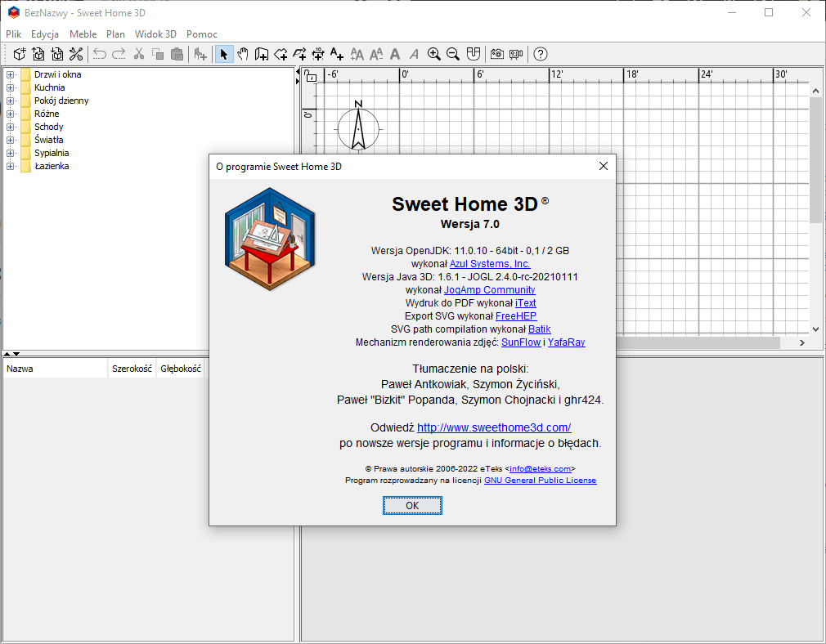The width and height of the screenshot is (826, 644).
Task: Open the Azul Systems, Inc. link
Action: [x=490, y=264]
